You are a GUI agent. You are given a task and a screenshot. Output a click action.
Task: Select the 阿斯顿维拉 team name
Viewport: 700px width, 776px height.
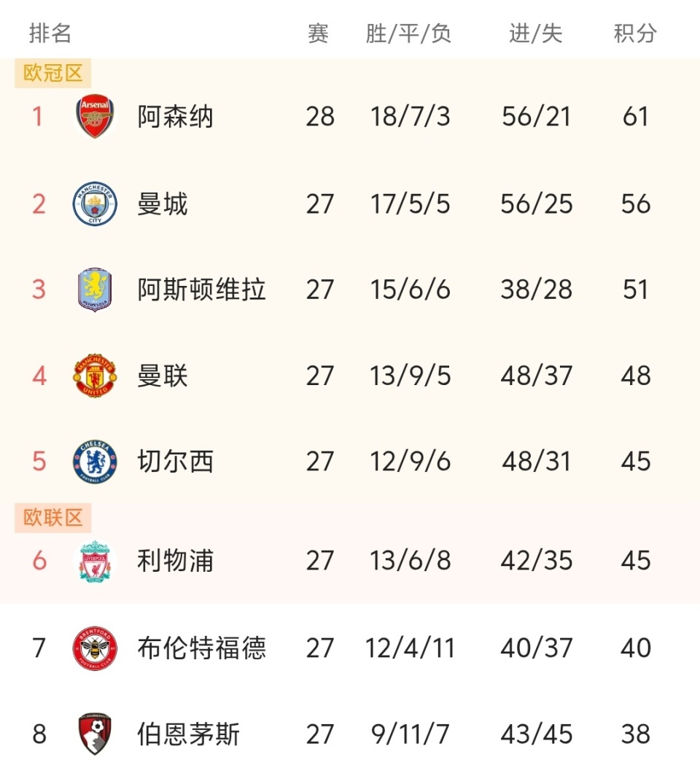201,290
